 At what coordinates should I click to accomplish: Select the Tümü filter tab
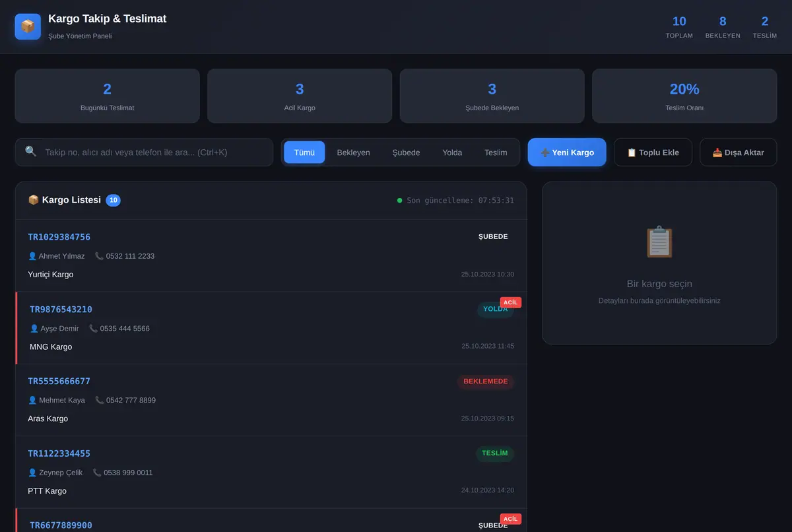click(x=304, y=152)
